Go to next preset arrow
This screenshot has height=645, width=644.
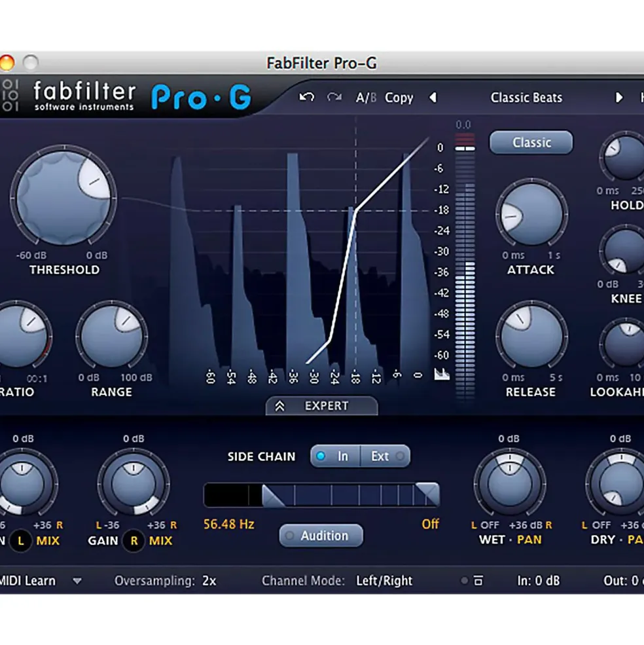[x=618, y=98]
